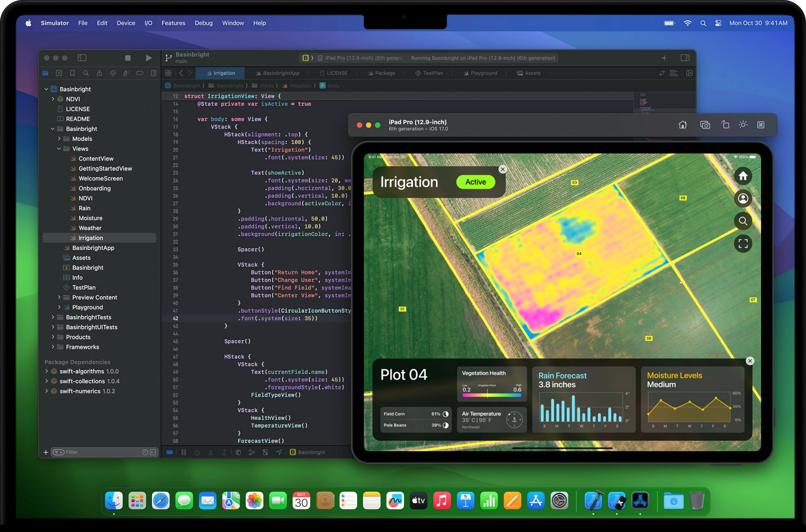The width and height of the screenshot is (806, 532).
Task: Tap the Find Field magnifier button in app
Action: pos(743,221)
